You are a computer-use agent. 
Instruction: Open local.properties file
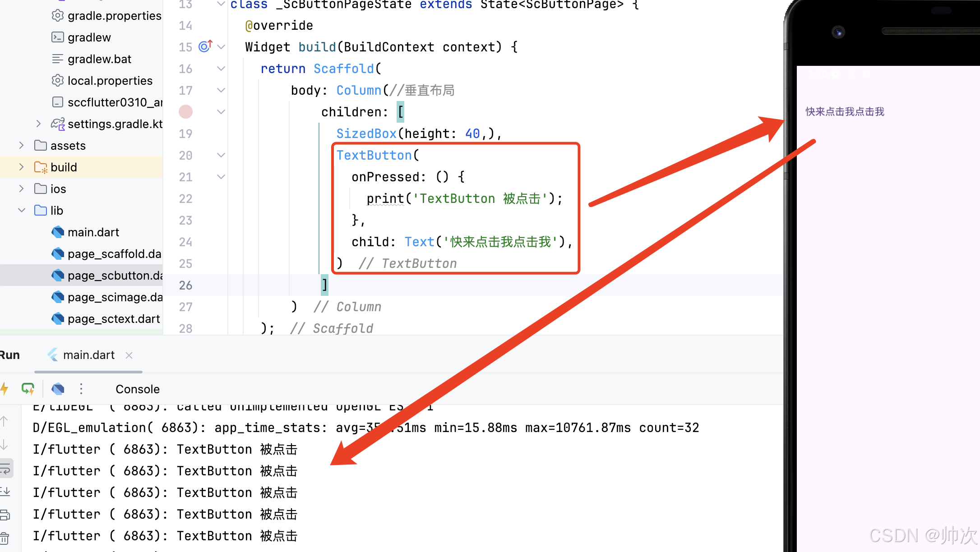coord(102,81)
